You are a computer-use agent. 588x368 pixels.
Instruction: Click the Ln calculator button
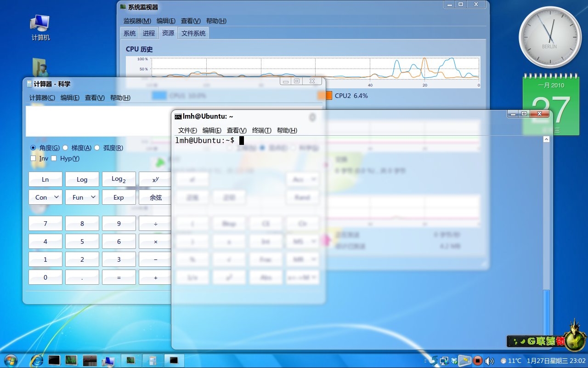tap(45, 179)
